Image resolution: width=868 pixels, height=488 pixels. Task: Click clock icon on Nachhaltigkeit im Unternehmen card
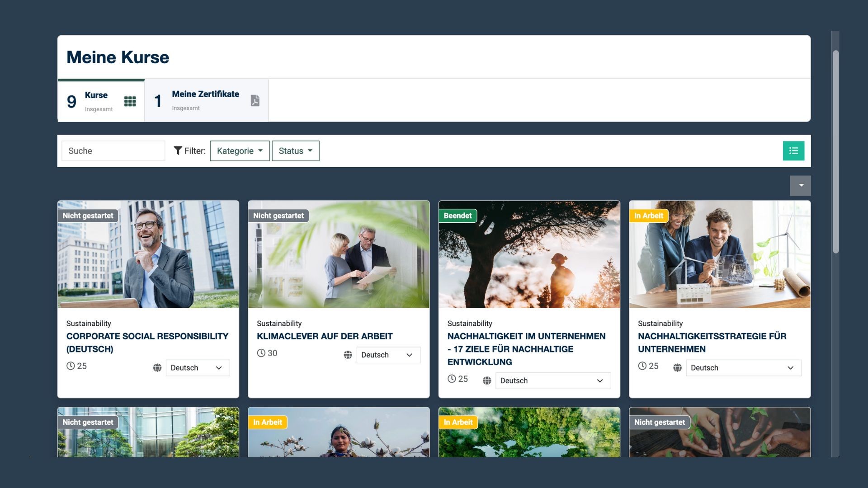click(452, 379)
